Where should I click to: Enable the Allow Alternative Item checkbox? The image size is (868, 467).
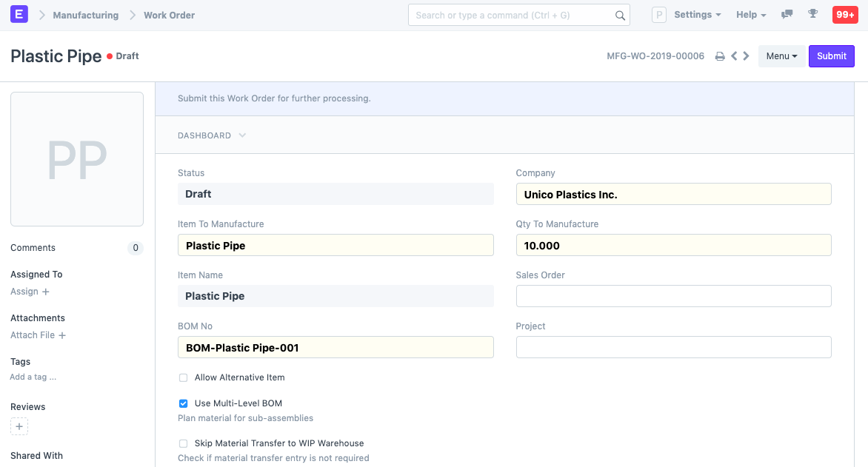183,377
